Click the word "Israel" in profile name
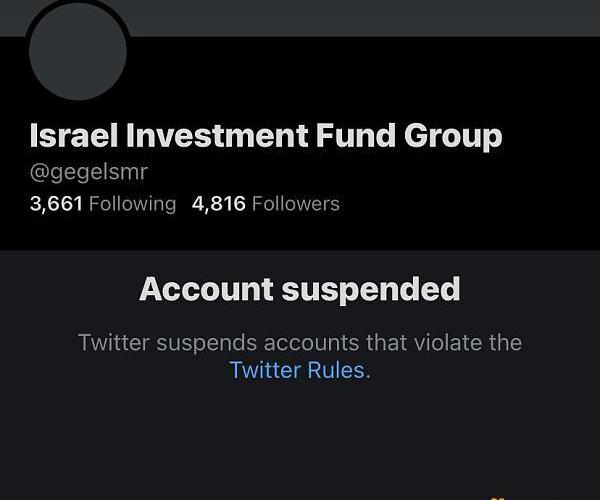The width and height of the screenshot is (600, 500). [x=75, y=135]
